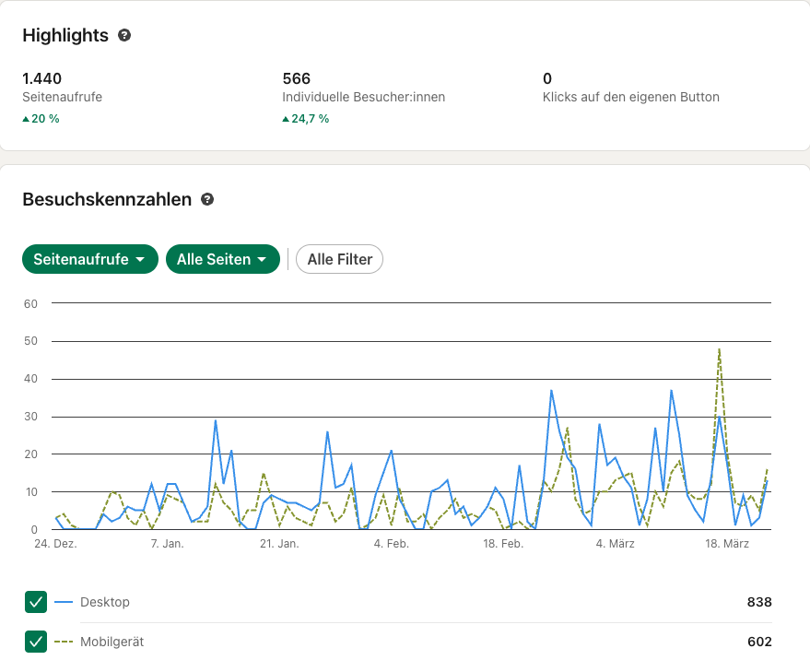
Task: Select the 18. Feb. axis label
Action: [503, 544]
